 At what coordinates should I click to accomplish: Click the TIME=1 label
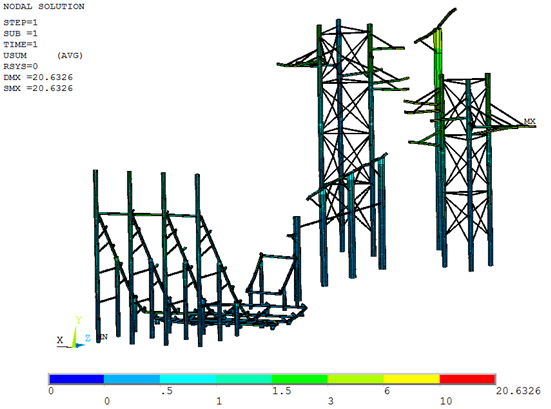click(20, 45)
